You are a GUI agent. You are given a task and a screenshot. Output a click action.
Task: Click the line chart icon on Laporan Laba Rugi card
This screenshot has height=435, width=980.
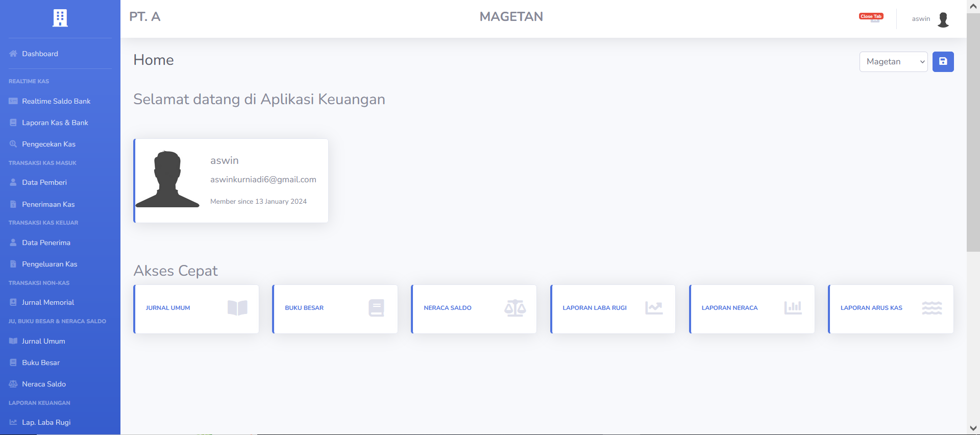click(x=654, y=308)
